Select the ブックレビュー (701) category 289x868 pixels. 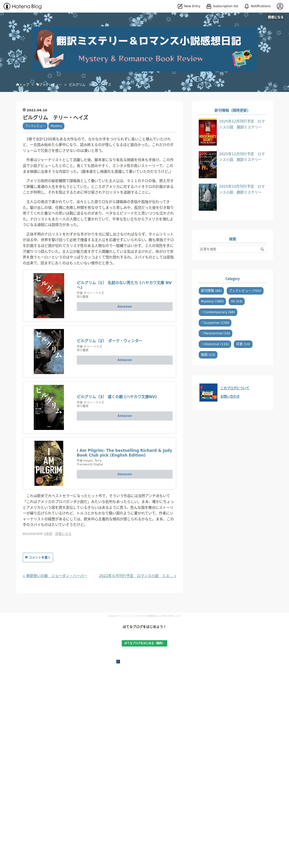point(245,291)
